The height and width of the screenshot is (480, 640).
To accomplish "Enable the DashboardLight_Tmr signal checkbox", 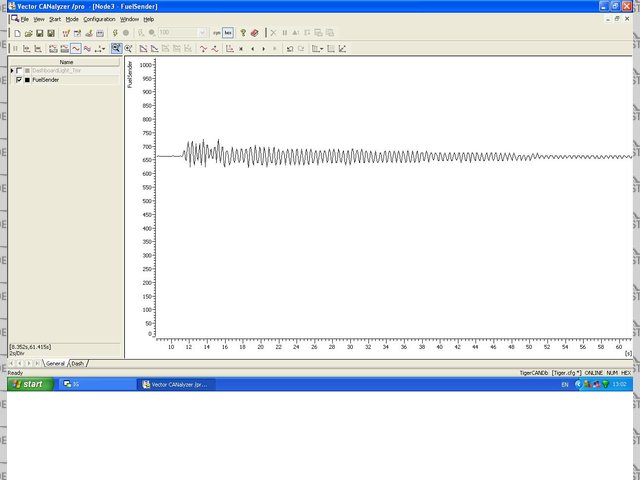I will [x=19, y=71].
